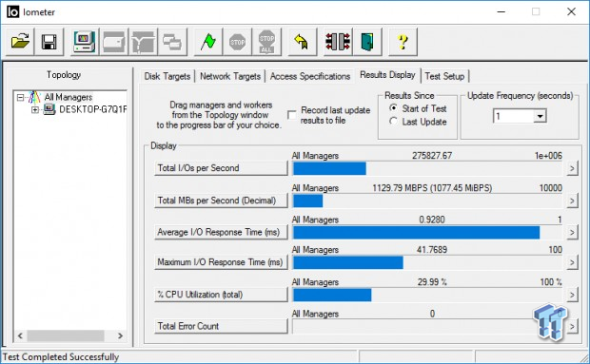Image resolution: width=590 pixels, height=364 pixels.
Task: Expand the DESKTOP-G7Q1F manager node
Action: click(35, 109)
